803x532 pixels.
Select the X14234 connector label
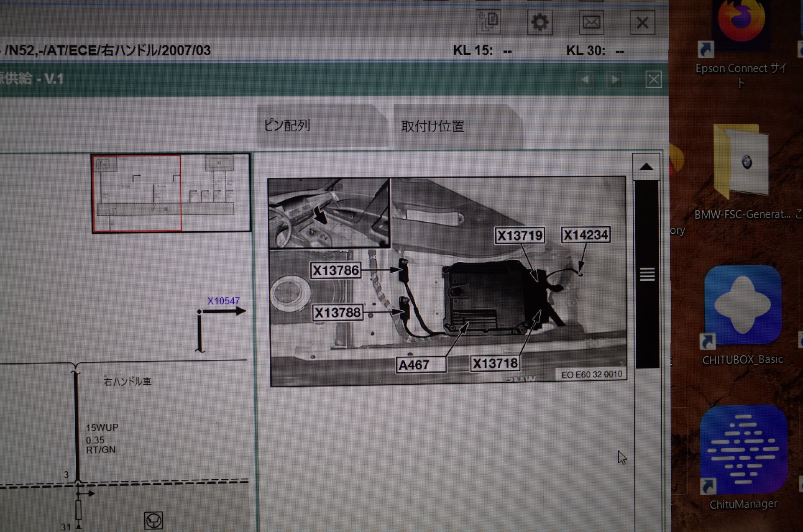[585, 235]
